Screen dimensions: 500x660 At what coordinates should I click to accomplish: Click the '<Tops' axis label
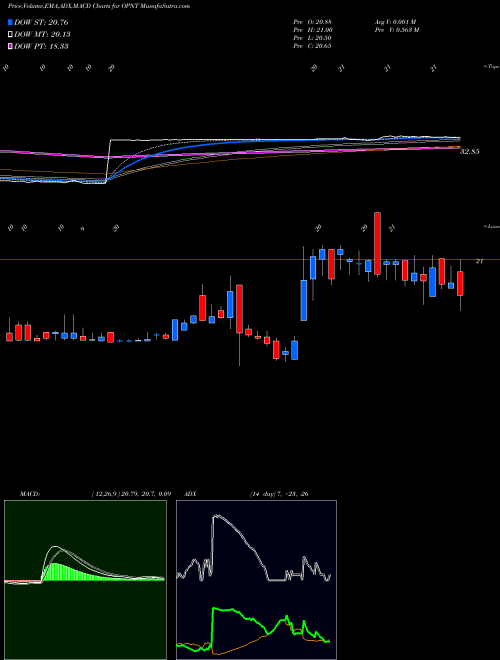point(491,67)
